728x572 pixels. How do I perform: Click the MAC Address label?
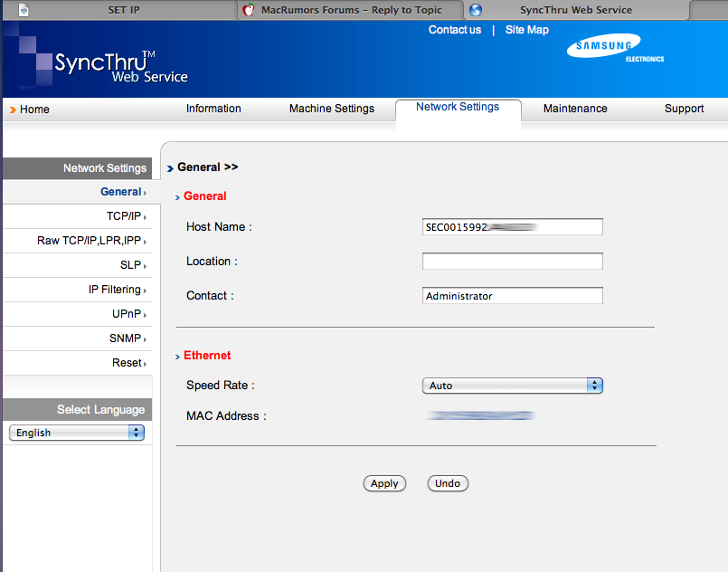pyautogui.click(x=226, y=415)
